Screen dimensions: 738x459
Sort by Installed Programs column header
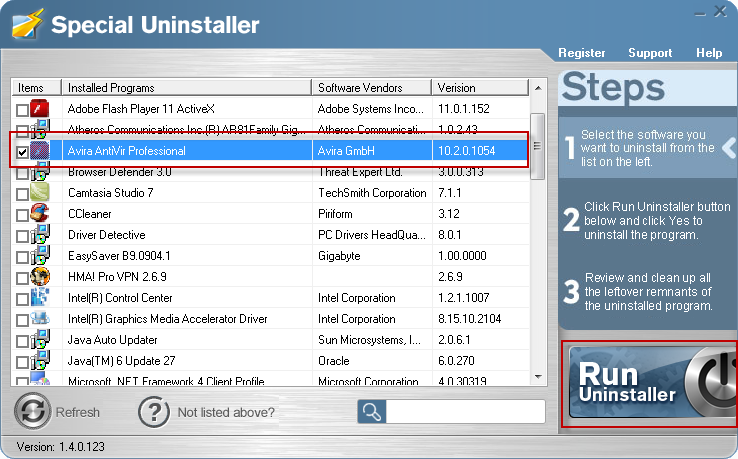coord(186,88)
